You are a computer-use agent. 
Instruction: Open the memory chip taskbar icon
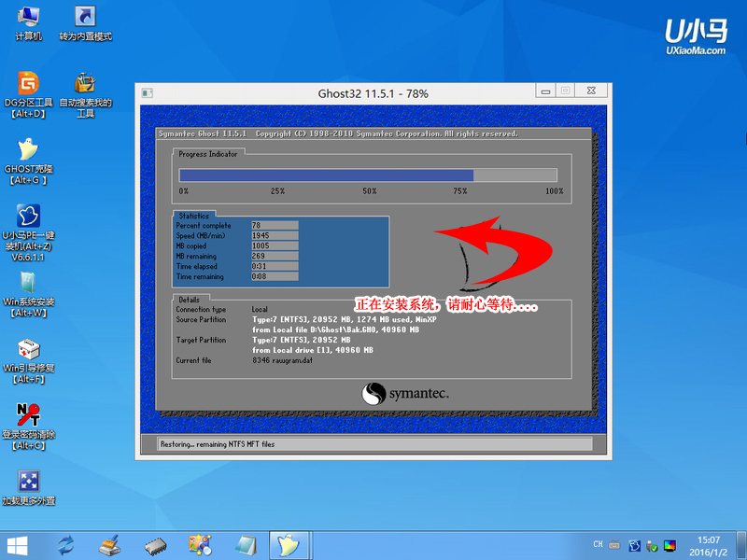155,544
